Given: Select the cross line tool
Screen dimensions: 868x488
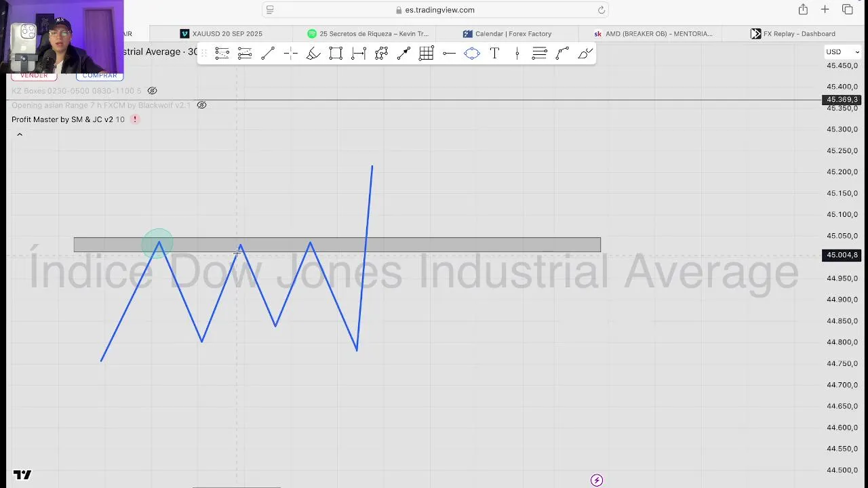Looking at the screenshot, I should 290,53.
